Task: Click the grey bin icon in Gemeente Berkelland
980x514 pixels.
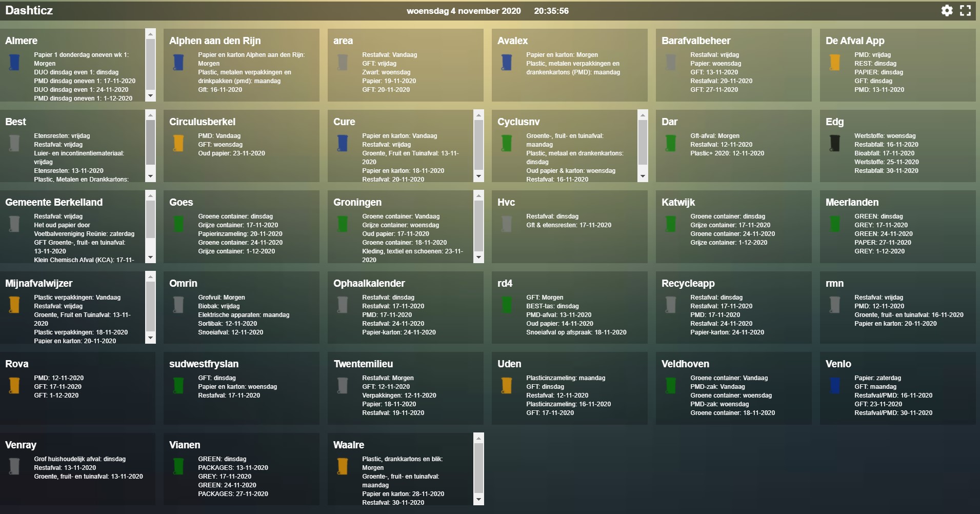Action: [14, 224]
